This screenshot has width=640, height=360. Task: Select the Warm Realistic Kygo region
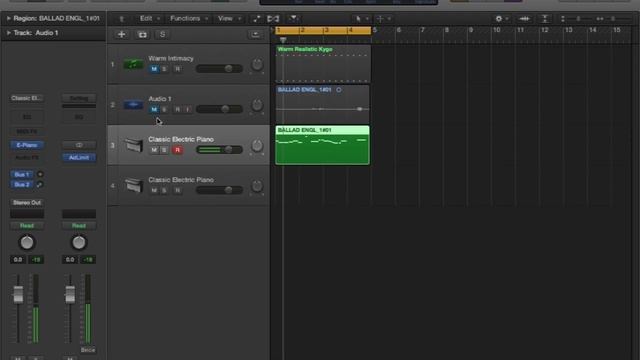click(x=323, y=64)
